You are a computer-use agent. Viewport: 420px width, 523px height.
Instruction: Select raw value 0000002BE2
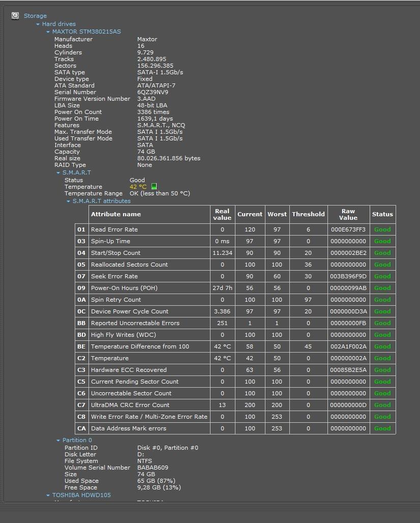pyautogui.click(x=348, y=253)
